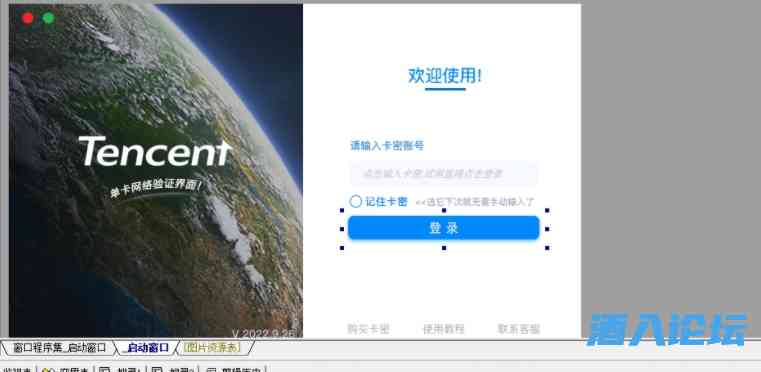The width and height of the screenshot is (761, 372).
Task: Select the white Tencent logo
Action: (x=155, y=152)
